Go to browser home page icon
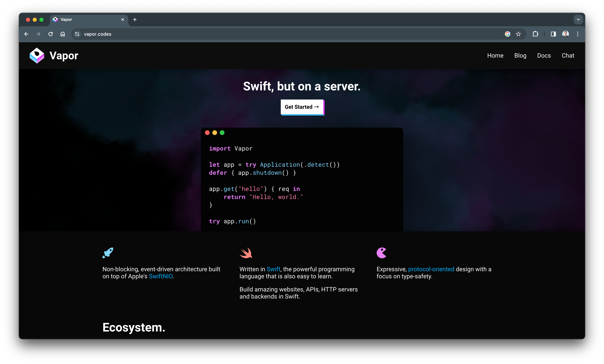This screenshot has height=364, width=604. coord(63,34)
